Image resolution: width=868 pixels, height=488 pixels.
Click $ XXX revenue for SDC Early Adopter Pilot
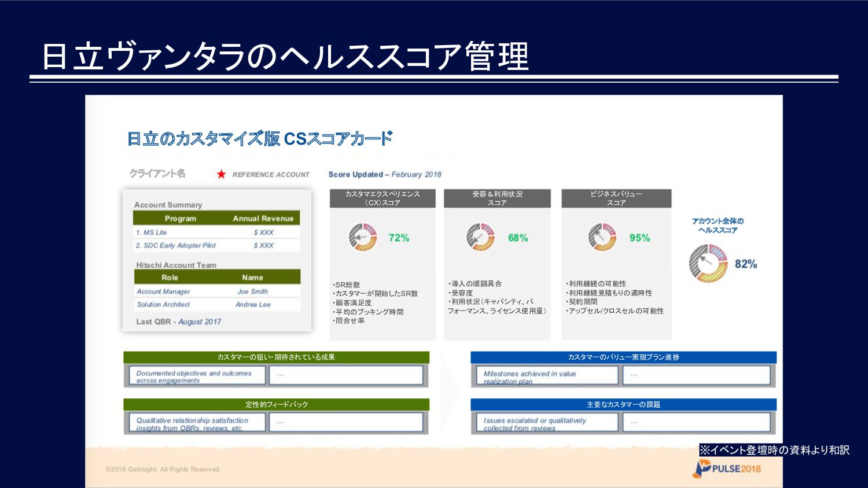coord(263,246)
